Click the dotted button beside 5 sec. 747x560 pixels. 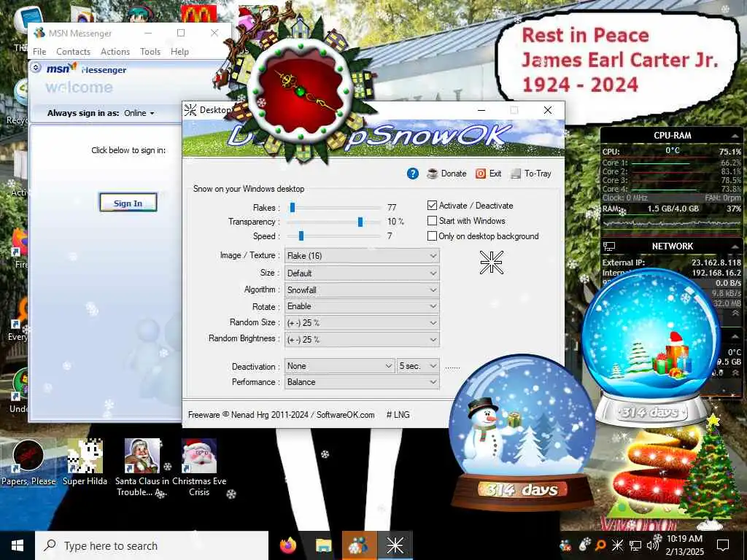[452, 367]
